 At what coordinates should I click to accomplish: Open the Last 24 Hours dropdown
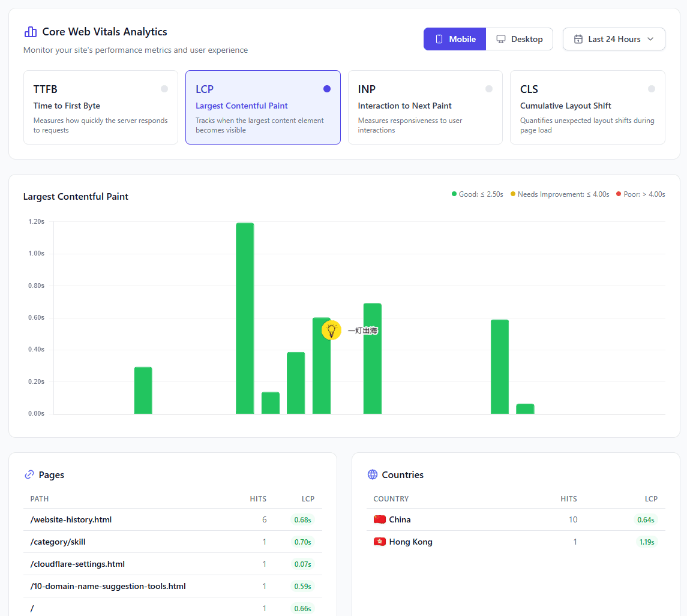(x=614, y=39)
